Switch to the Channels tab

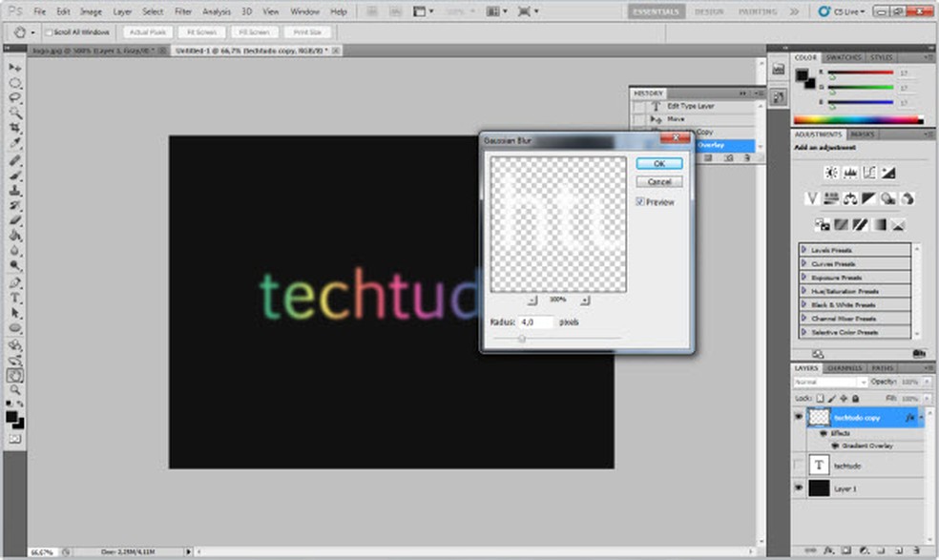point(845,368)
